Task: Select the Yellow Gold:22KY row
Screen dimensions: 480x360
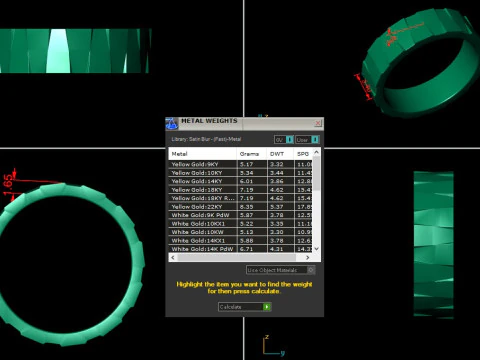Action: (x=241, y=207)
